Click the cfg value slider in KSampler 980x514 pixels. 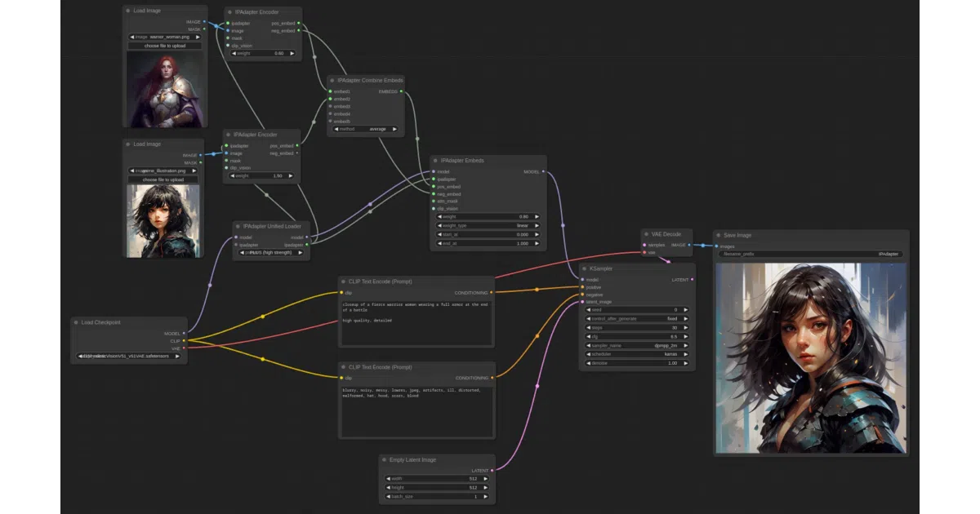[637, 337]
